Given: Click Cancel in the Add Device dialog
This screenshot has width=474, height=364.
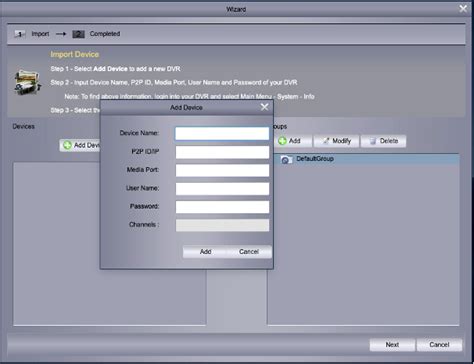Looking at the screenshot, I should pos(249,252).
